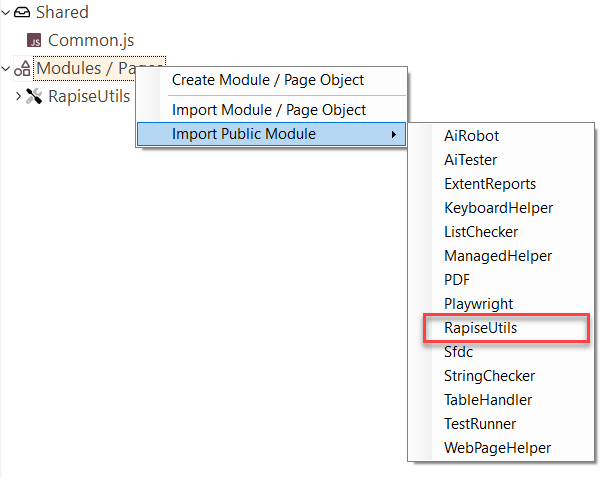Click the RapiseUtils module tools icon
This screenshot has height=478, width=612.
(35, 96)
